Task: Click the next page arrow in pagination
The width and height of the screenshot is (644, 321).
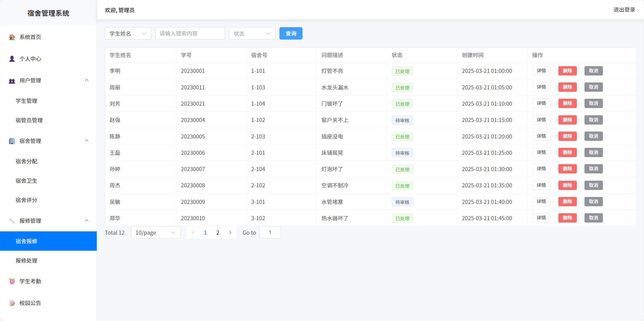Action: [230, 232]
